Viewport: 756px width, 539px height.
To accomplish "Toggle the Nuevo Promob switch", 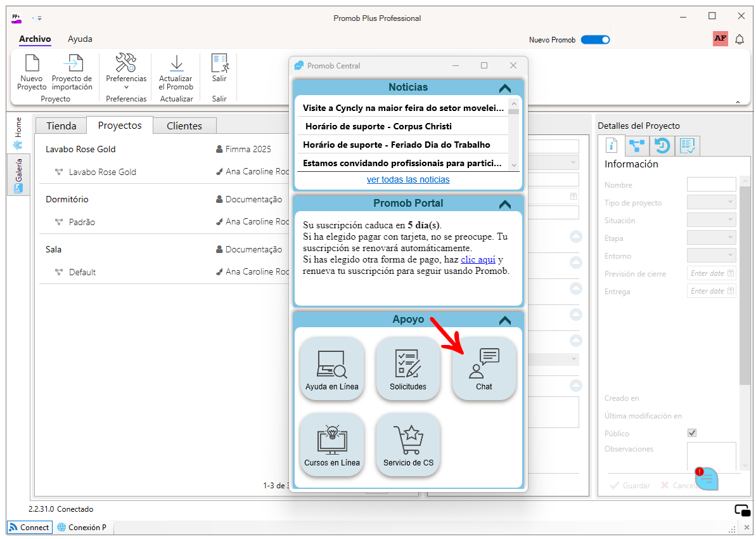I will point(595,39).
